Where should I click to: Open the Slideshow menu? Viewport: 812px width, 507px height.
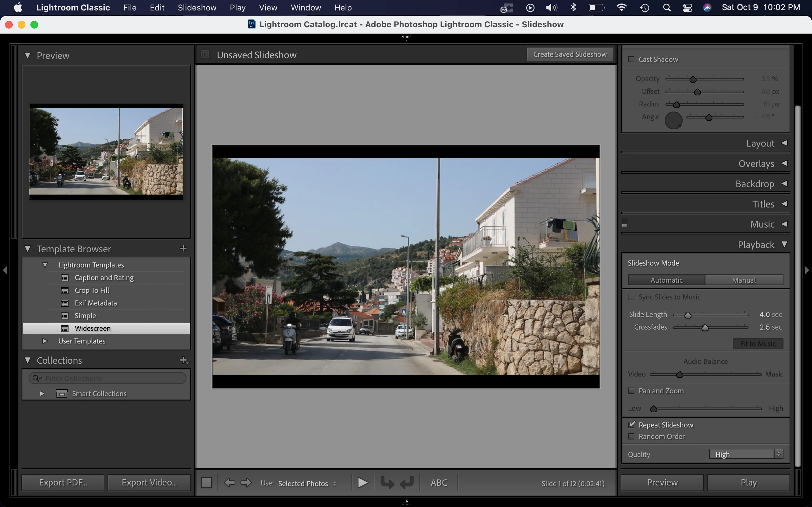coord(197,7)
